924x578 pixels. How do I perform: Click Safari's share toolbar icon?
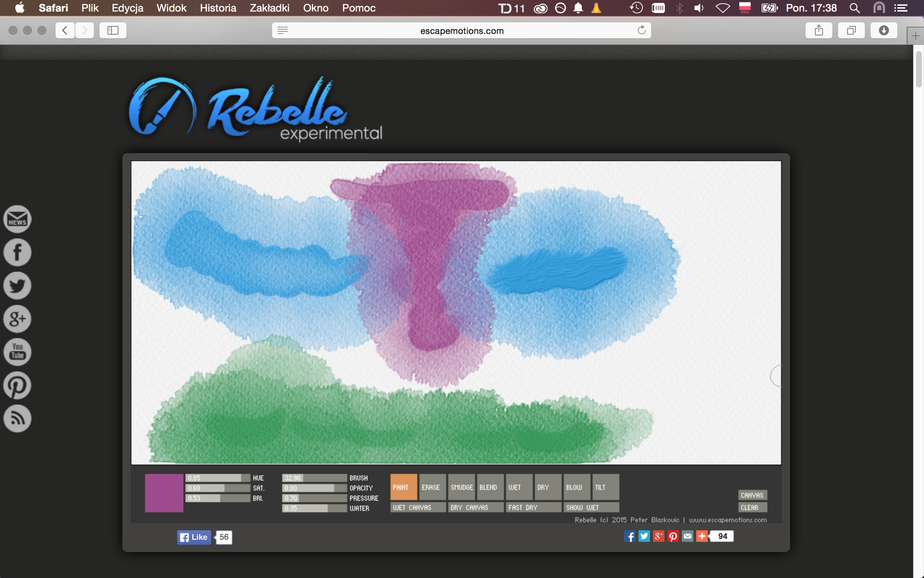point(819,31)
